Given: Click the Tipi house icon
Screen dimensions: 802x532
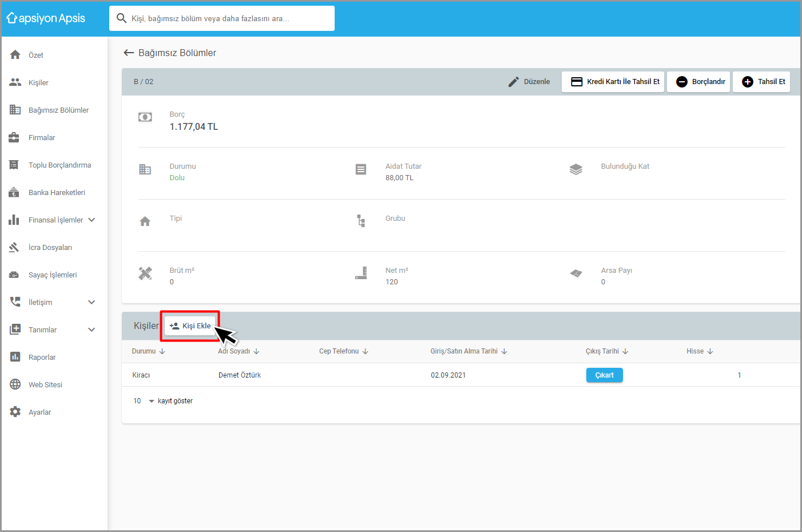Looking at the screenshot, I should point(145,221).
